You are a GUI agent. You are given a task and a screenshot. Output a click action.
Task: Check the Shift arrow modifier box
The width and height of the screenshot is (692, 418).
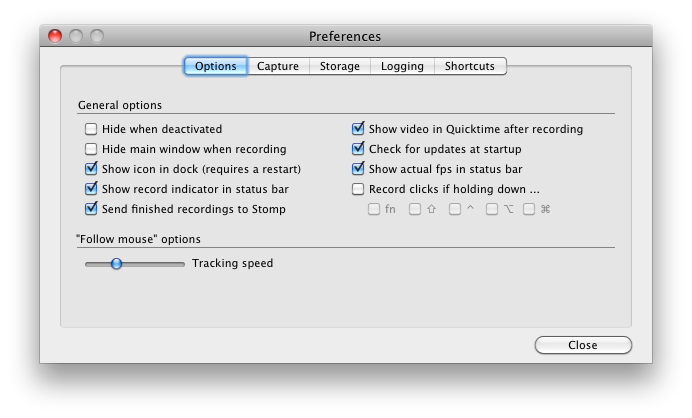coord(415,210)
